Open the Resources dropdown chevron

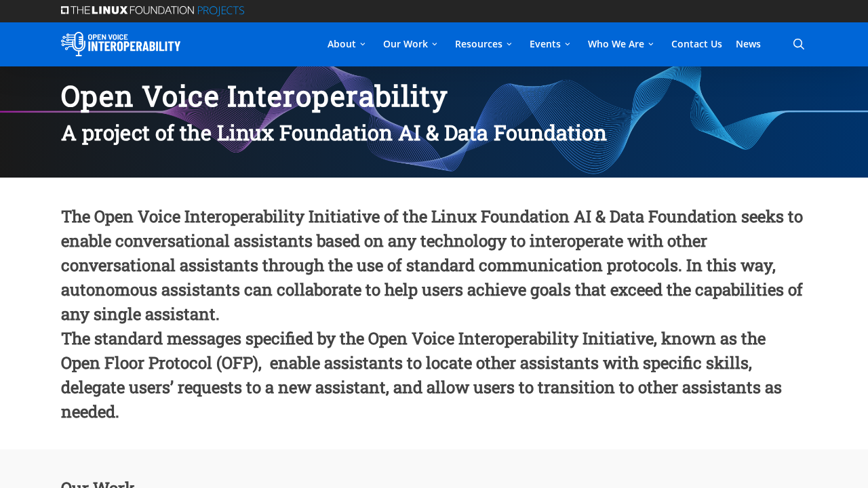pyautogui.click(x=507, y=43)
